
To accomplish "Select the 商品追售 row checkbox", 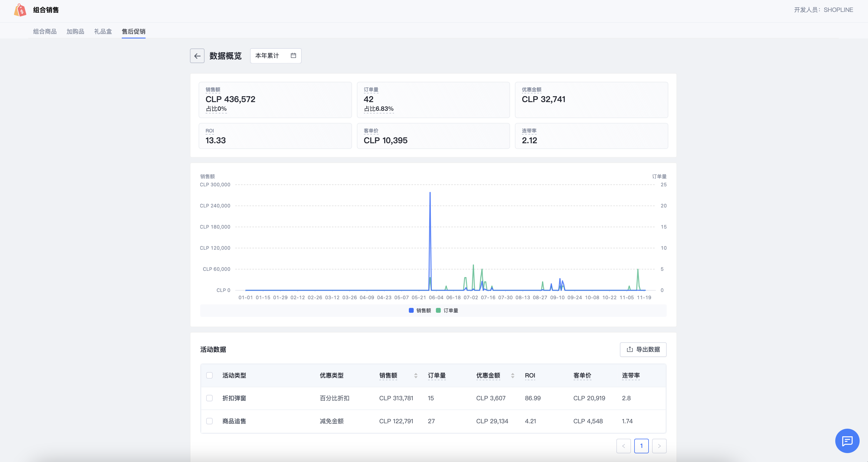I will coord(209,421).
